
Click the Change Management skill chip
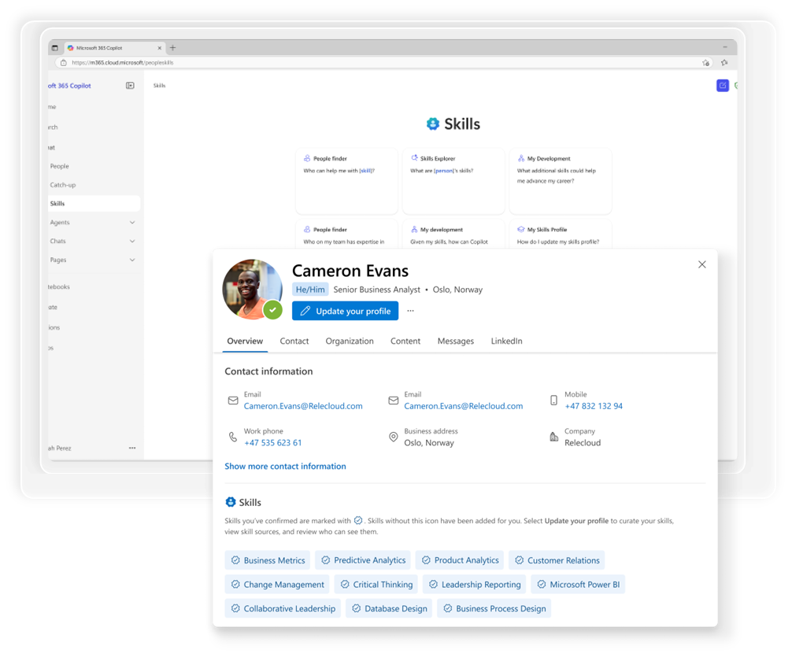(277, 585)
